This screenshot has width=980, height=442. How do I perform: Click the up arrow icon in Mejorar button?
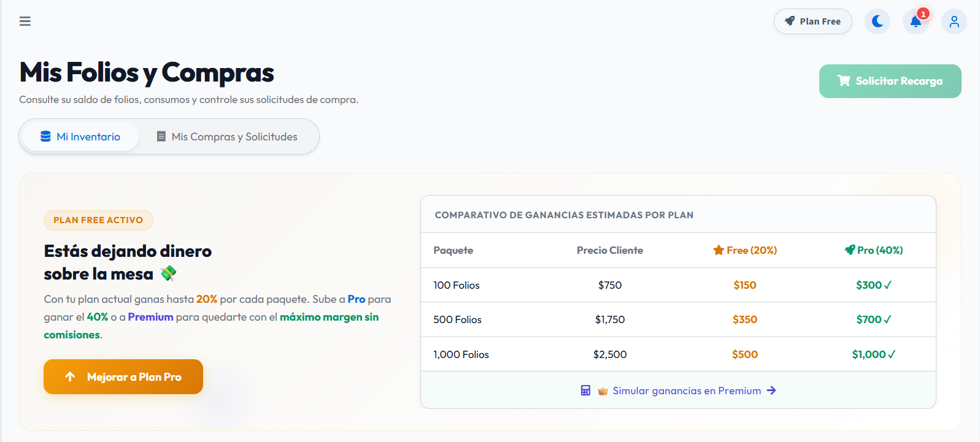coord(70,376)
